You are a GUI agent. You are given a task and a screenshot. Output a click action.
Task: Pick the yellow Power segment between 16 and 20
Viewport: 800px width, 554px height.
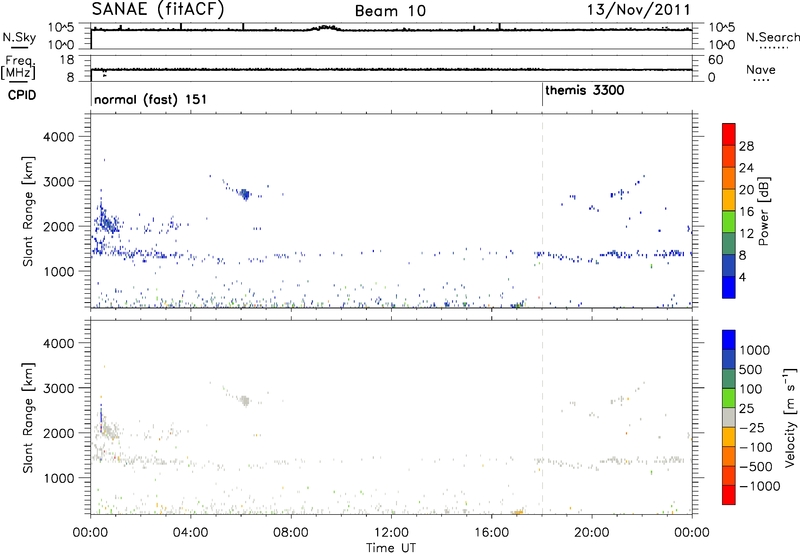click(x=729, y=200)
